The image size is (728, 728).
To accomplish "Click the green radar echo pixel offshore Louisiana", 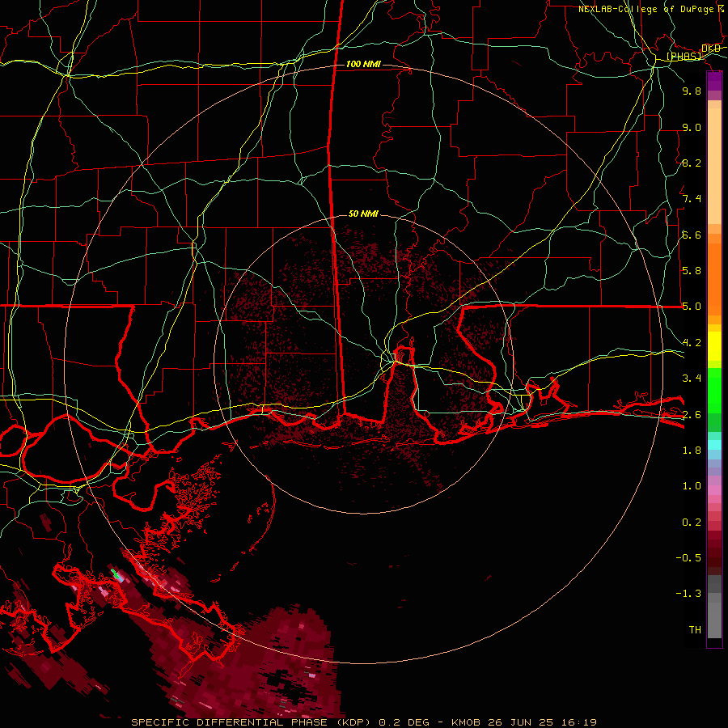I will (114, 573).
